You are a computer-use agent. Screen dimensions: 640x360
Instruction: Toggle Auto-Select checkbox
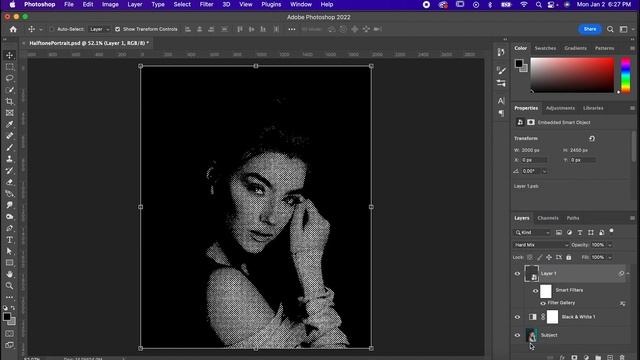pos(52,29)
